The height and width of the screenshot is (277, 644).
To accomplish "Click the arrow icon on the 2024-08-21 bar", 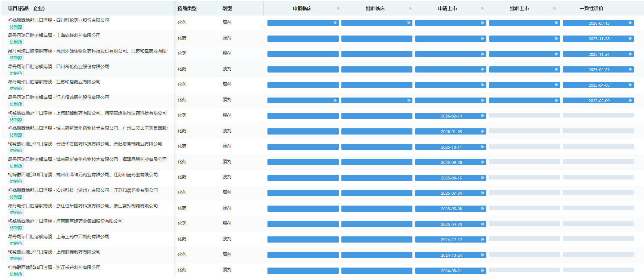I will tap(483, 270).
